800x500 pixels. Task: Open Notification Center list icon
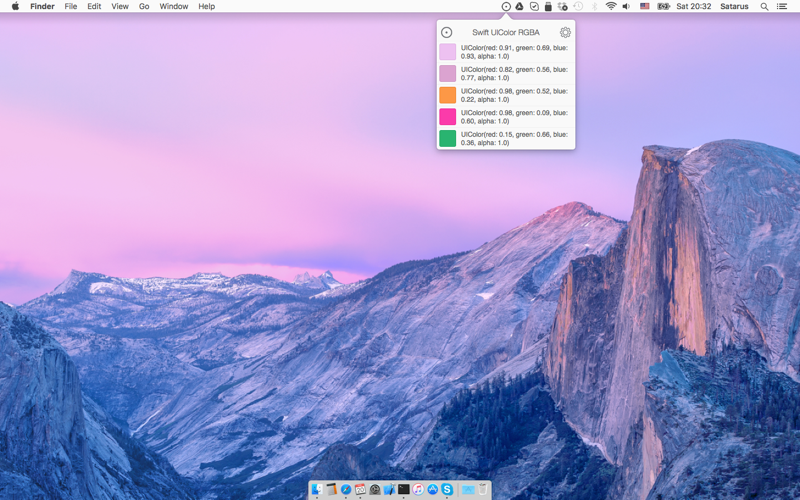(781, 6)
